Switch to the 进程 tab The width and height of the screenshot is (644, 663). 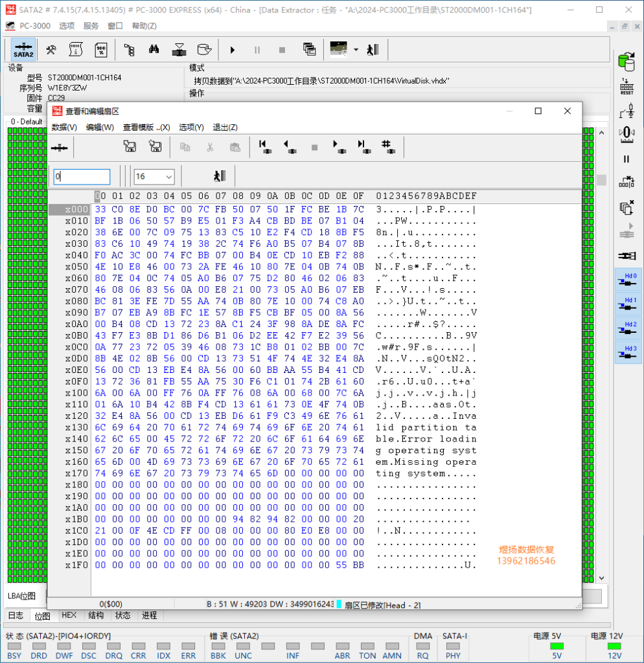tap(150, 615)
